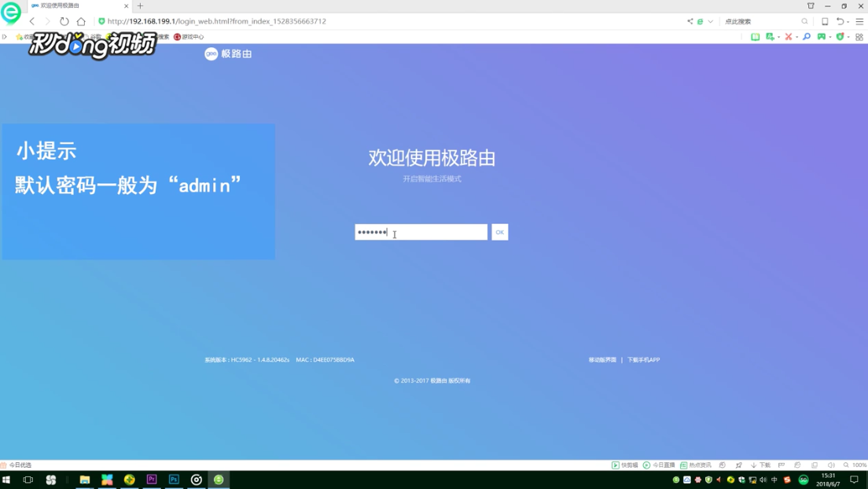Image resolution: width=868 pixels, height=489 pixels.
Task: Expand the translate dropdown arrow
Action: 778,37
